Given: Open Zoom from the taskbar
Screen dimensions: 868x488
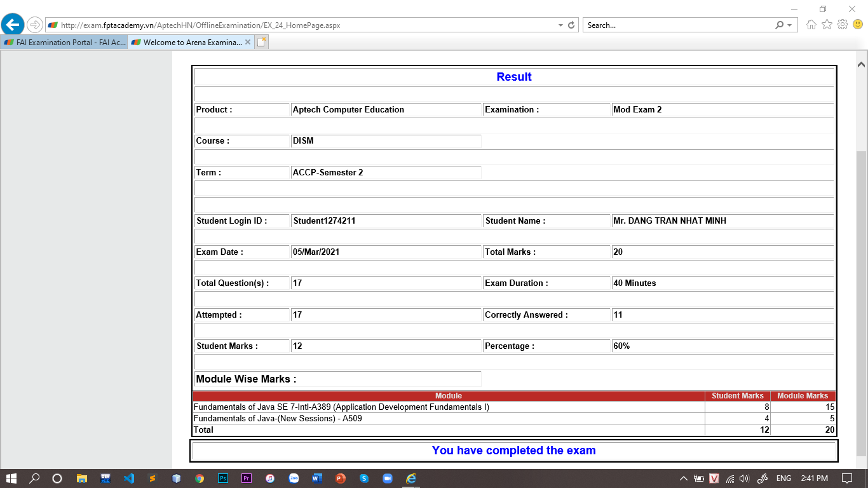Looking at the screenshot, I should point(388,478).
